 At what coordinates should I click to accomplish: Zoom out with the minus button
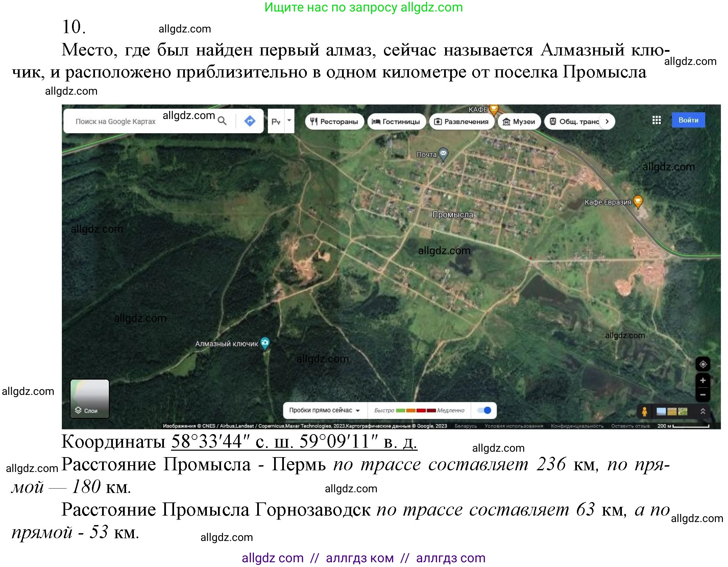703,395
